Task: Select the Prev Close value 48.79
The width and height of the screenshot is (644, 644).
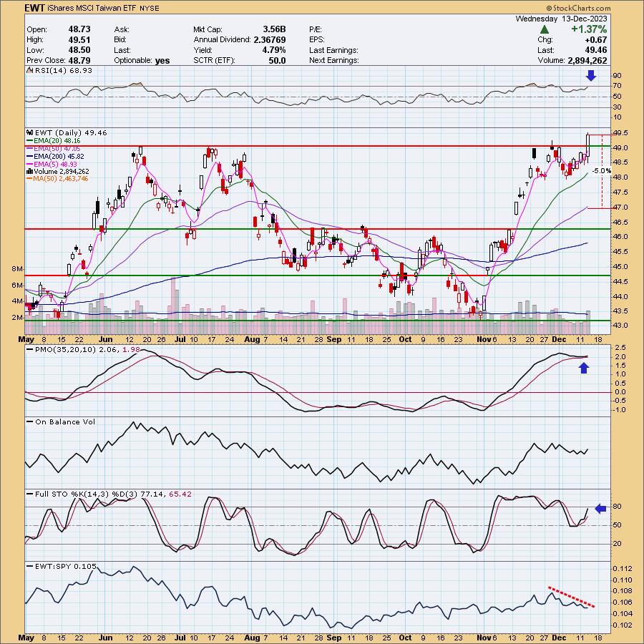Action: 79,60
